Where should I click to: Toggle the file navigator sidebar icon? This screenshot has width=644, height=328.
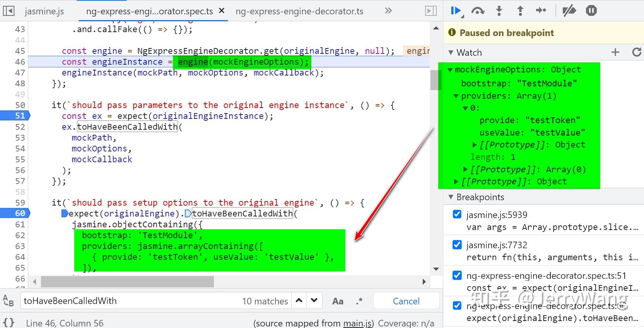point(9,11)
